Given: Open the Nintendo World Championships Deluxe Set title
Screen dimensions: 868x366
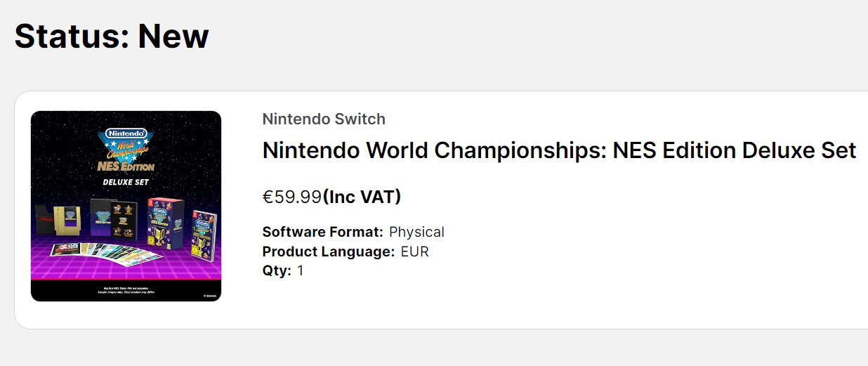Looking at the screenshot, I should tap(559, 150).
